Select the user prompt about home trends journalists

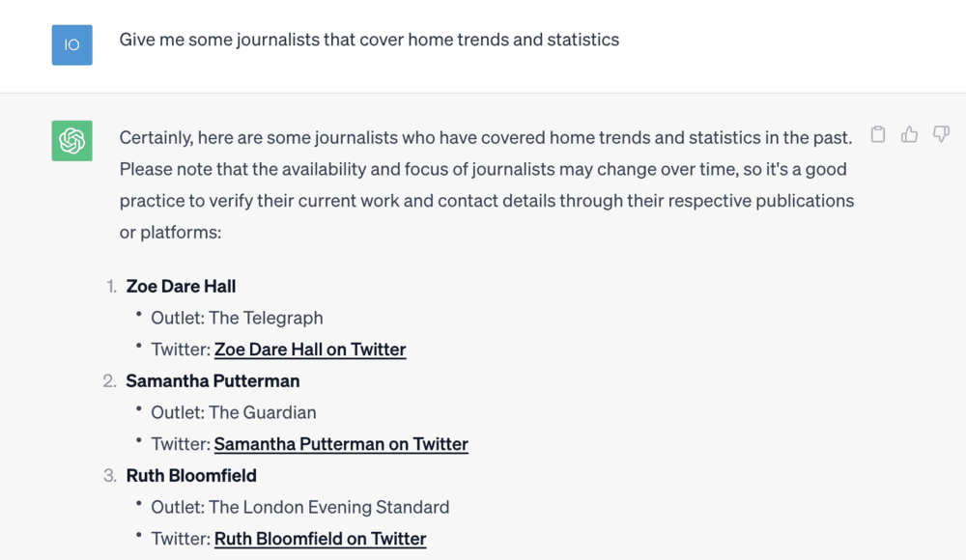tap(369, 40)
